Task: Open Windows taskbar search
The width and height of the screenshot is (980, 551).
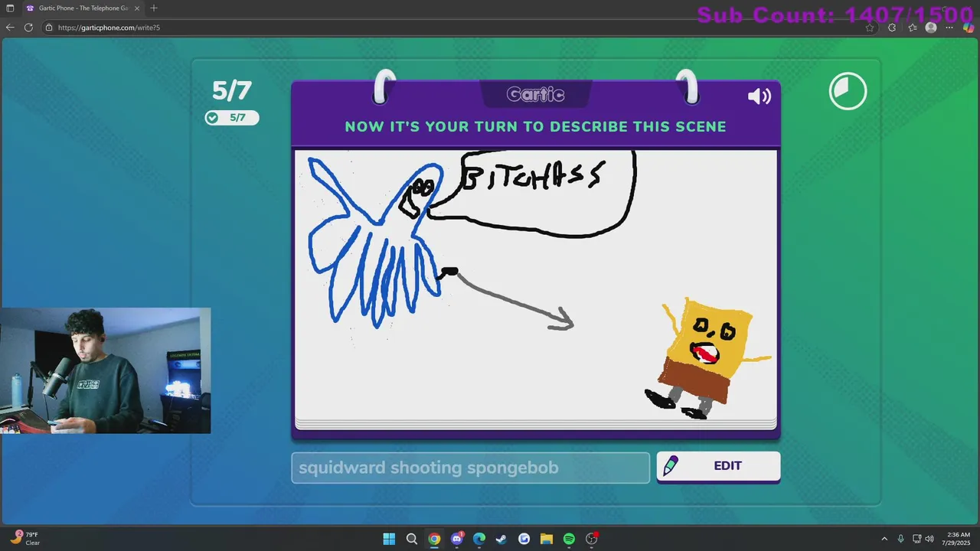Action: 411,539
